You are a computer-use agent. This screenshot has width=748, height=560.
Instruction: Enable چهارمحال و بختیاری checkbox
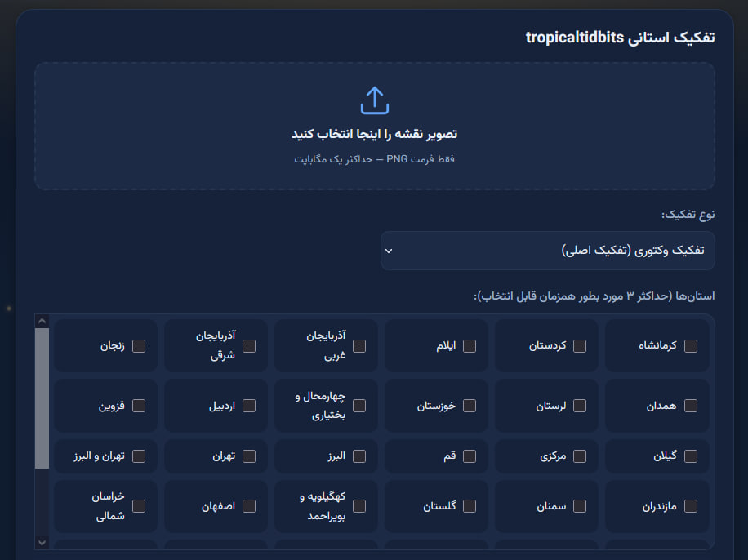coord(359,406)
